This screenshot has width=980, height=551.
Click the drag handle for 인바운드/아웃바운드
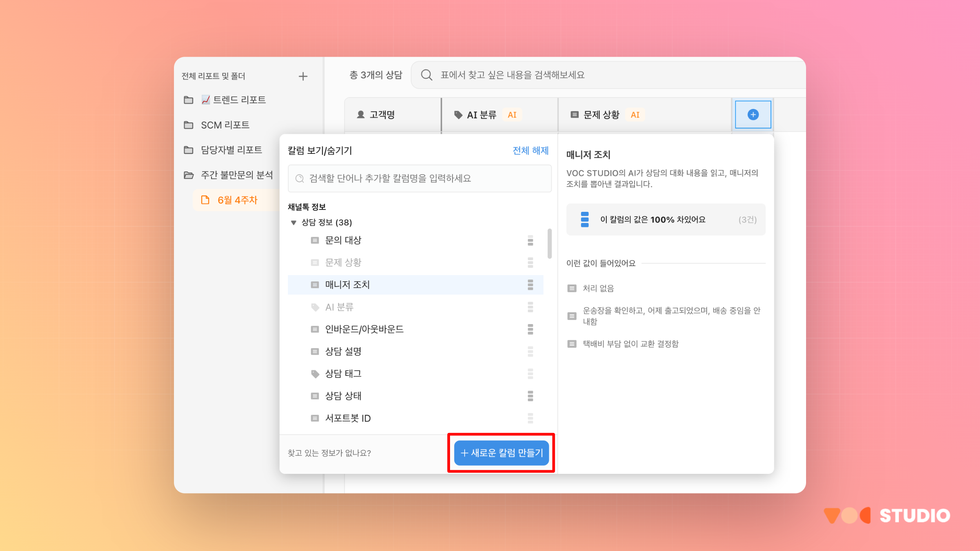coord(530,329)
